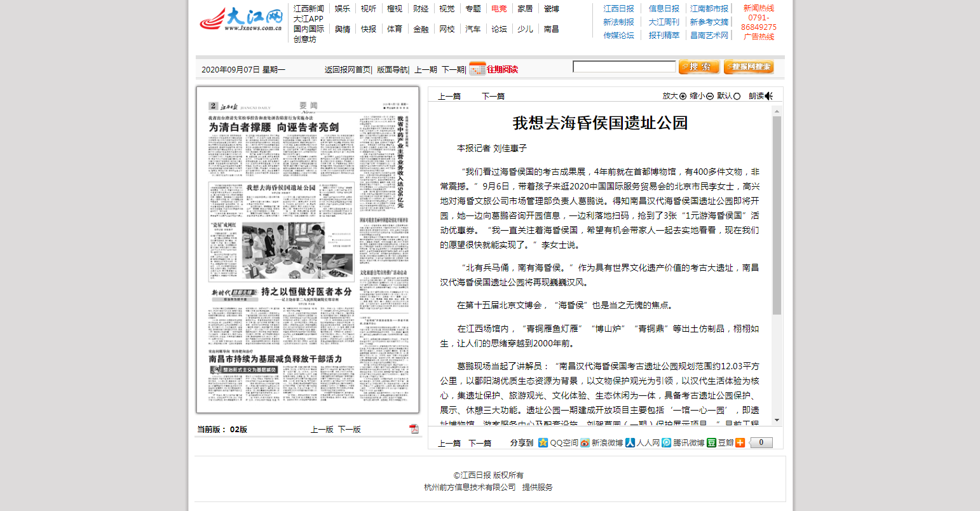
Task: Open more share options orange plus icon
Action: point(740,442)
